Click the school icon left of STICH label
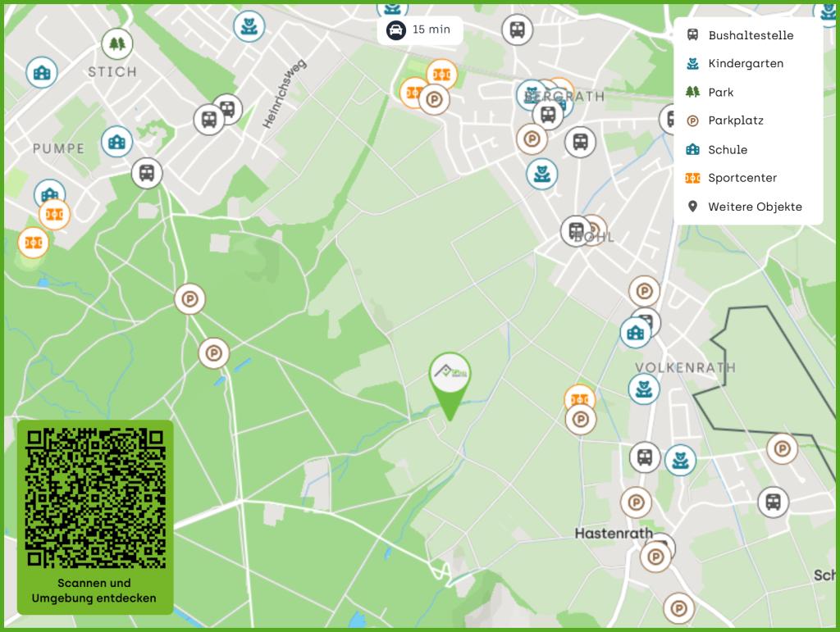 41,73
